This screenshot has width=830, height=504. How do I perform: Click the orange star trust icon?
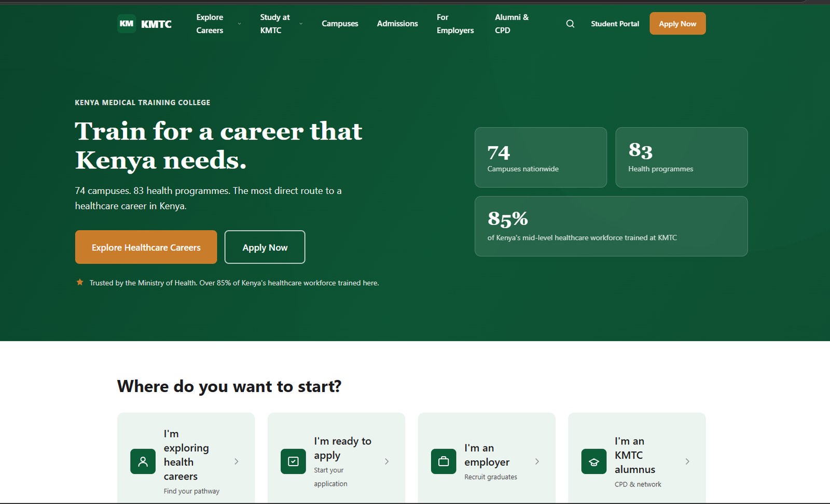point(80,283)
